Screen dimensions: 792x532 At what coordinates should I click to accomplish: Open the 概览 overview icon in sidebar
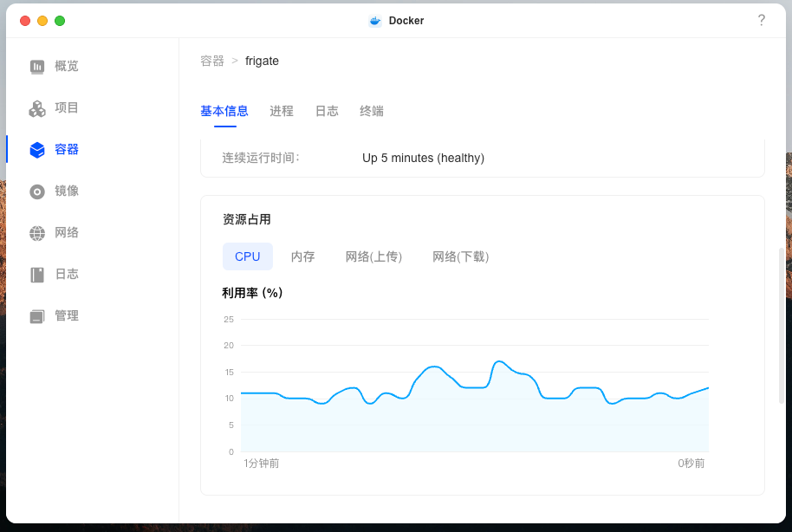click(x=37, y=66)
